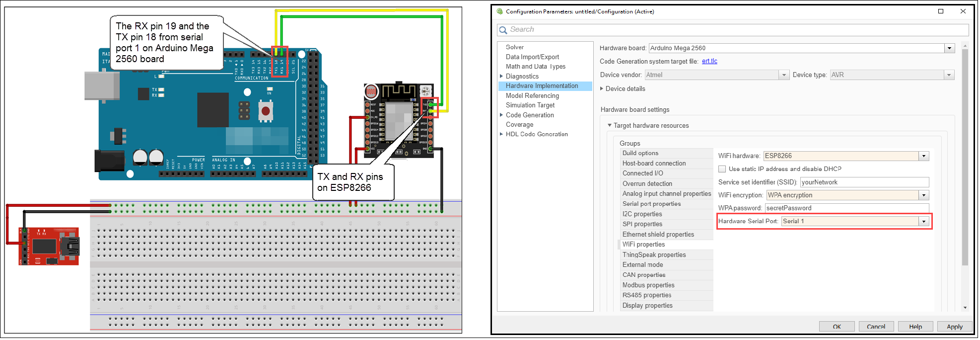Click the scrollbar down arrow
Viewport: 980px width, 340px height.
point(965,308)
